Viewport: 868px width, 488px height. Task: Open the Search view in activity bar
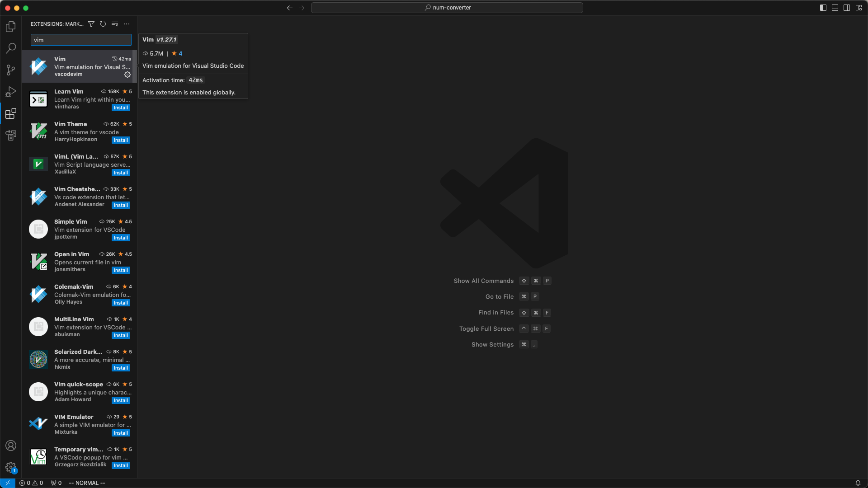[11, 48]
